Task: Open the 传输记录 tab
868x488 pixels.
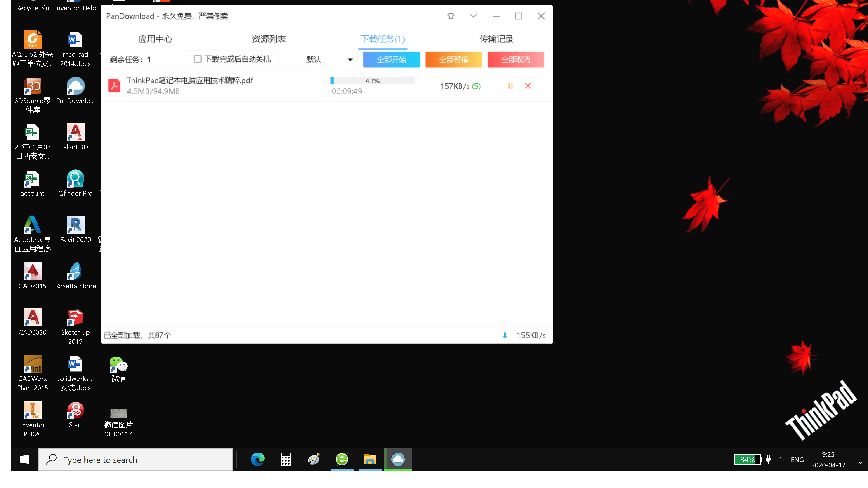Action: [x=496, y=39]
